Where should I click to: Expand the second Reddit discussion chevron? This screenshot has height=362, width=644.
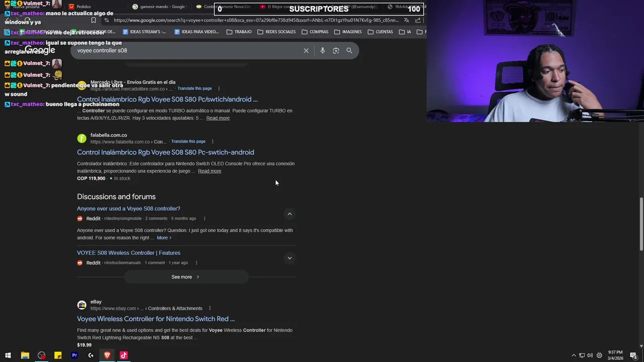pyautogui.click(x=289, y=258)
